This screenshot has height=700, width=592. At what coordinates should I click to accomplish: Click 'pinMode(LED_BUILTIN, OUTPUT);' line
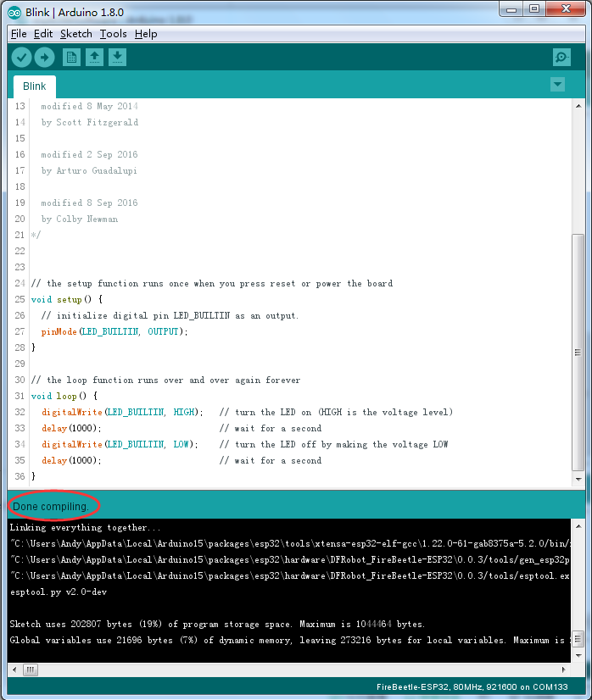point(114,331)
